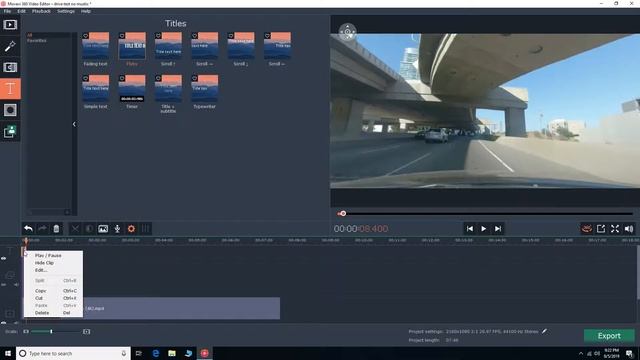Open the image crop toolbar icon
The width and height of the screenshot is (640, 360).
tap(103, 229)
